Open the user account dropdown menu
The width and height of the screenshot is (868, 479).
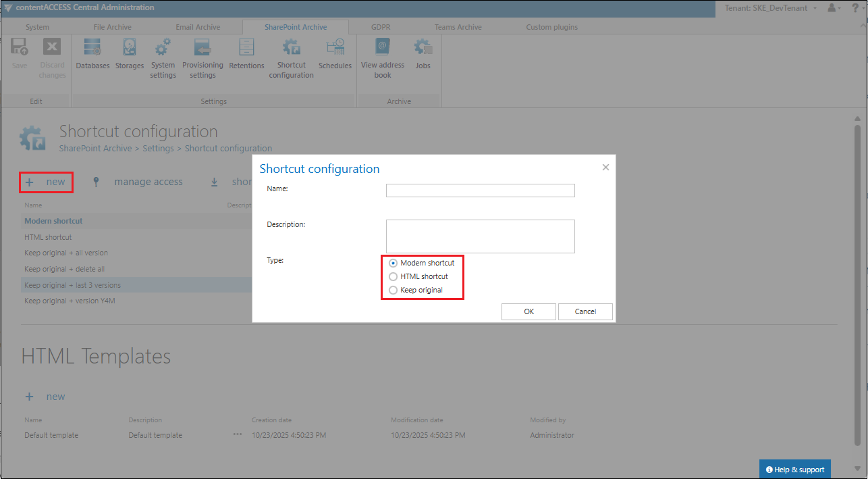click(x=834, y=7)
